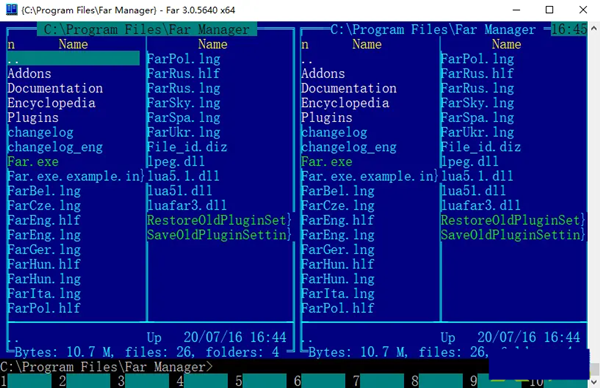The width and height of the screenshot is (600, 388).
Task: Click the 'n' sort mode letter in right panel
Action: pos(305,44)
